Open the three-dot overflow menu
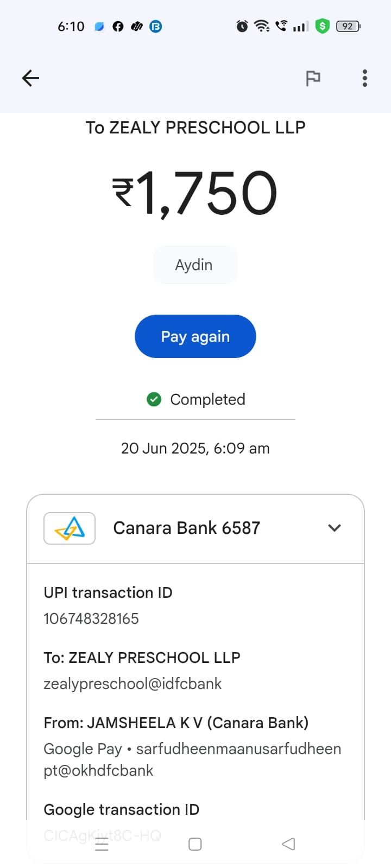This screenshot has width=391, height=868. click(365, 78)
